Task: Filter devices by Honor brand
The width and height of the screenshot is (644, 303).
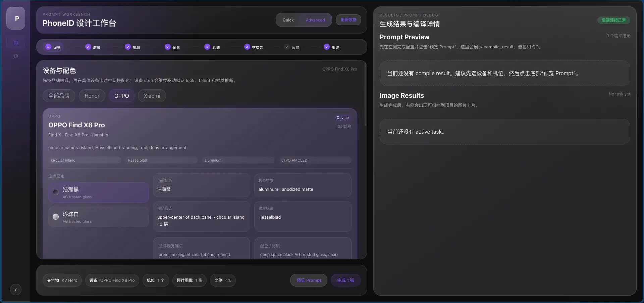Action: [x=92, y=96]
